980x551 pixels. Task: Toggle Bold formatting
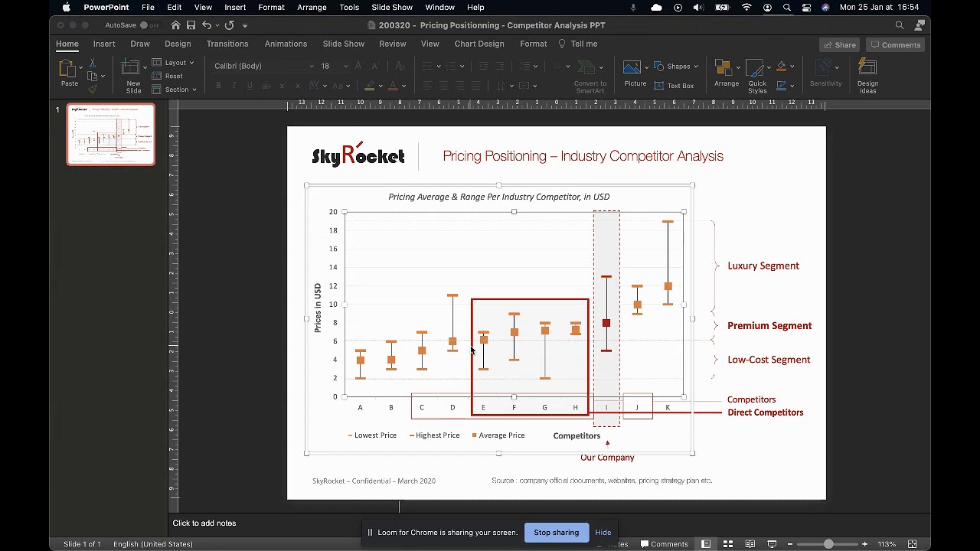(x=218, y=86)
